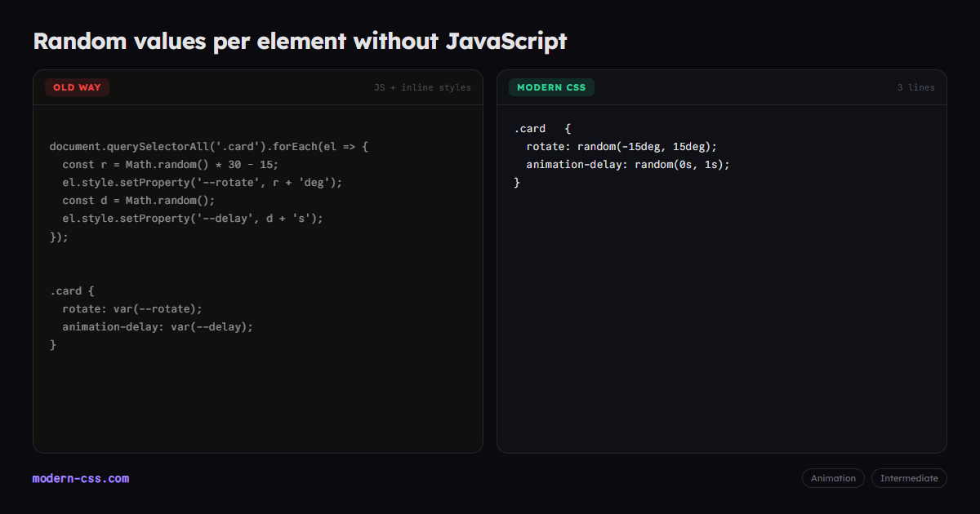Screen dimensions: 980x514
Task: Click the setProperty('--delay', d + 's') line
Action: tap(193, 219)
